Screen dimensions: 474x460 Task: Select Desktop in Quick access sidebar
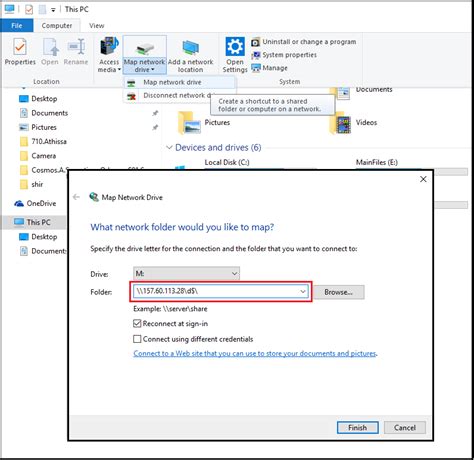tap(38, 99)
